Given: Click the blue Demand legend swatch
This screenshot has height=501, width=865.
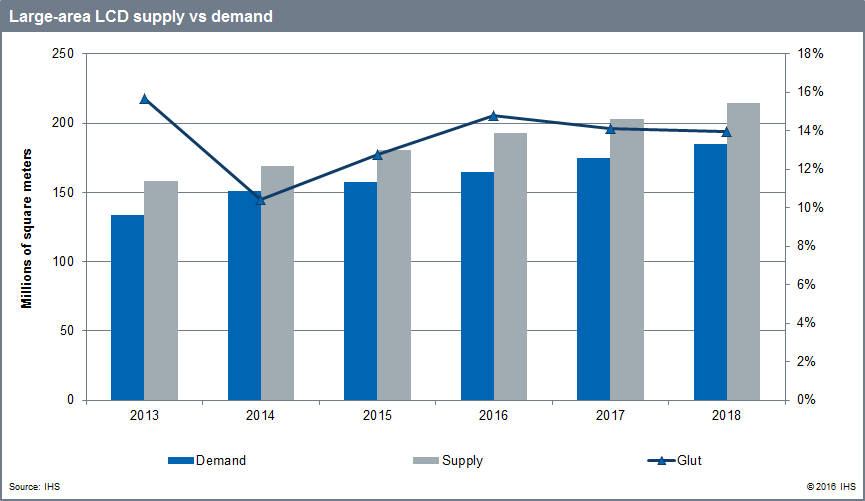Looking at the screenshot, I should pyautogui.click(x=180, y=460).
